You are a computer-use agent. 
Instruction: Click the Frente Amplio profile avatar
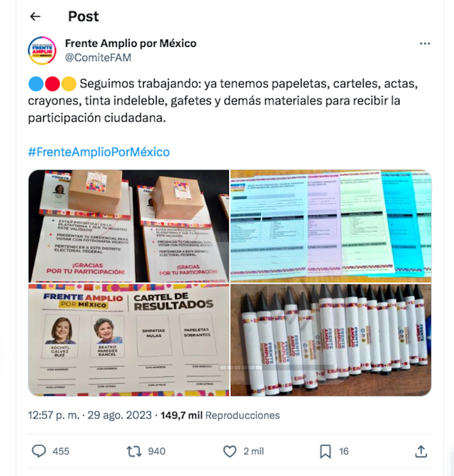click(42, 51)
